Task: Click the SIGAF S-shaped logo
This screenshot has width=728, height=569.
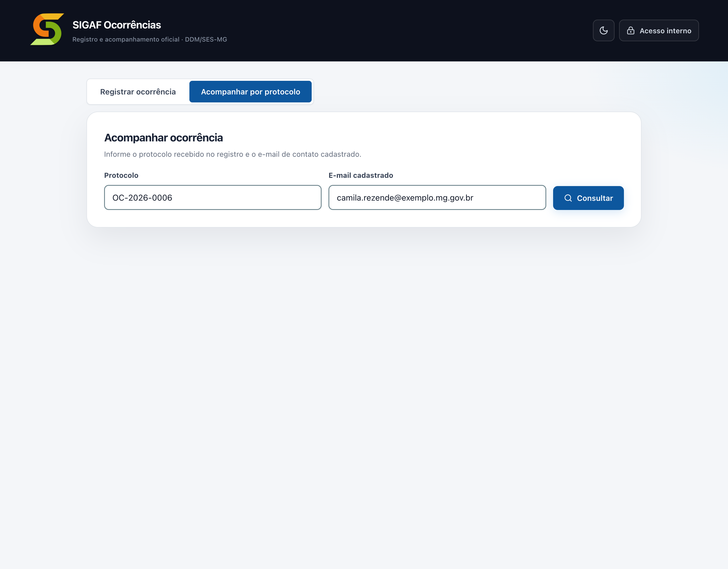Action: coord(47,29)
